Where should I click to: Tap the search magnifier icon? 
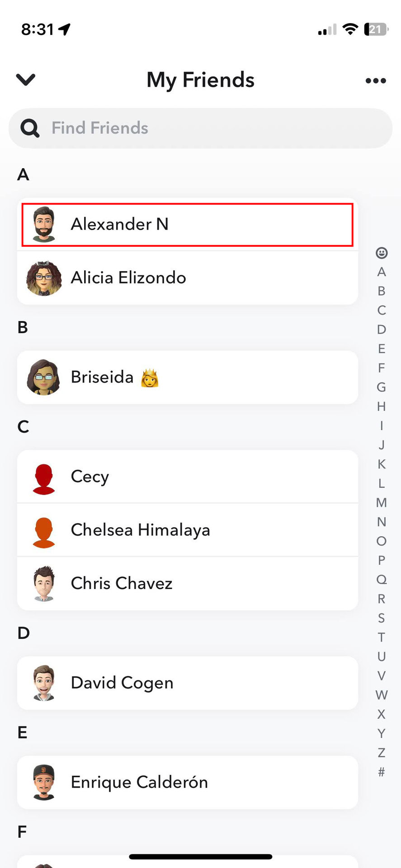30,128
